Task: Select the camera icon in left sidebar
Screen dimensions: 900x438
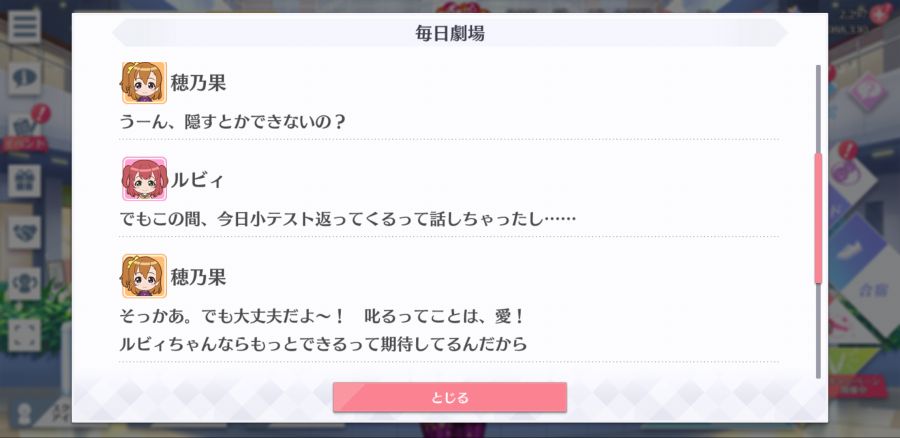Action: (x=24, y=284)
